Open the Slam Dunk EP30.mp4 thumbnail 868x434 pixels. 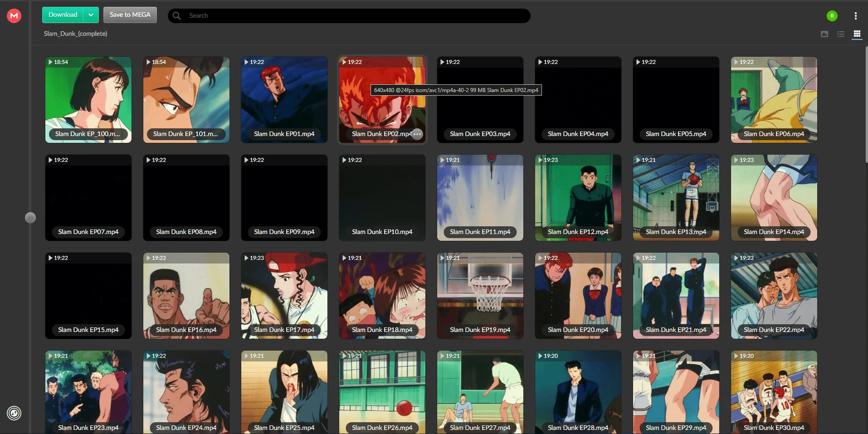[774, 392]
